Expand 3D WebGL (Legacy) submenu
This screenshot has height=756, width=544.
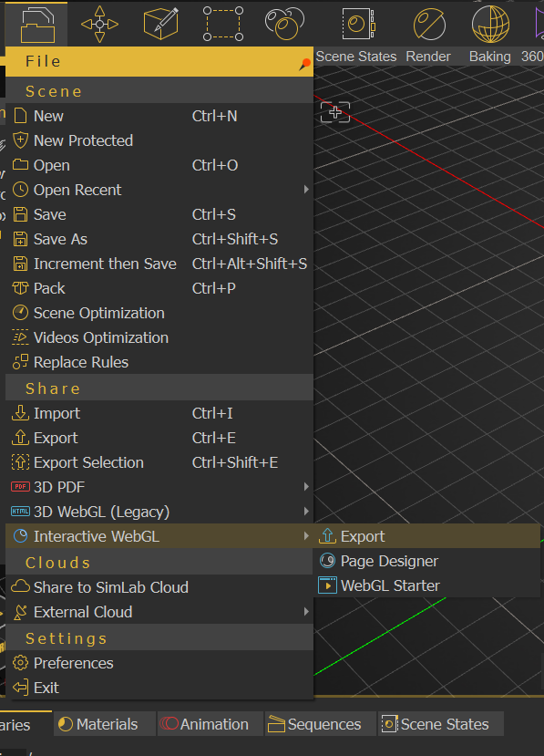click(x=159, y=511)
